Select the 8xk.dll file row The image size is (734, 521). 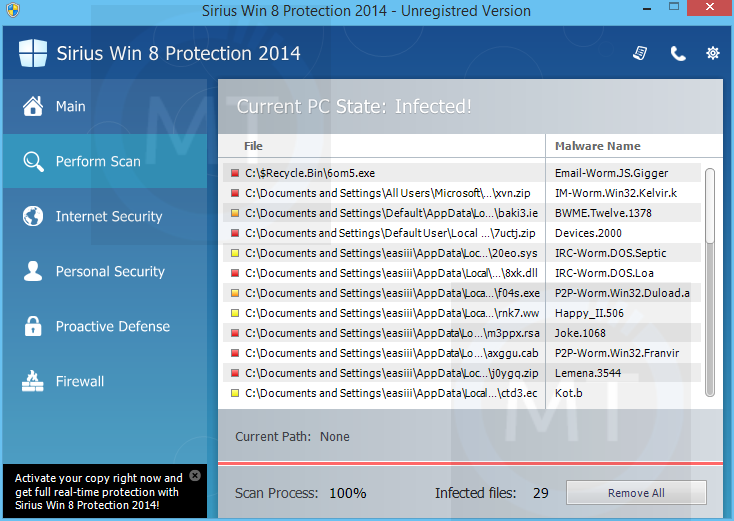pos(461,273)
